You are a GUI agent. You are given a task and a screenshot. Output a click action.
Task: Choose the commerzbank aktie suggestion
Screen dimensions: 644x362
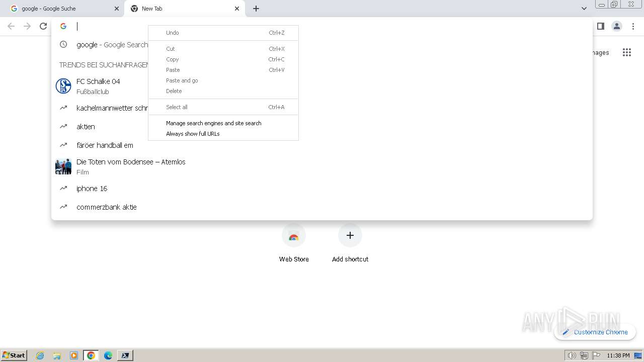point(322,207)
